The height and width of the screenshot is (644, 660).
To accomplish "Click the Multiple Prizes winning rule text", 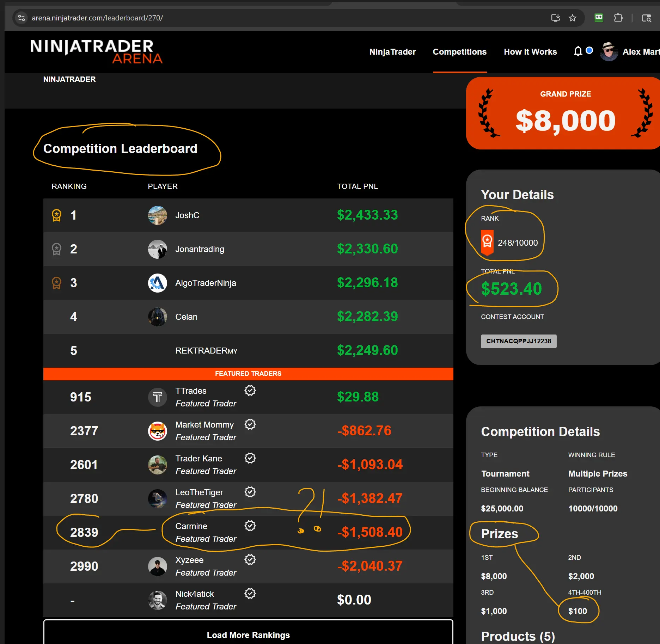I will click(598, 474).
